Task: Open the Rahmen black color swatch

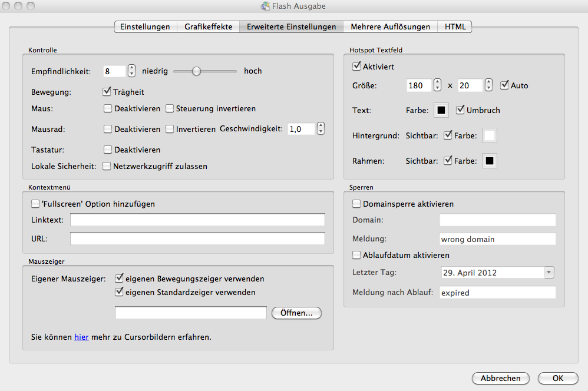Action: (489, 161)
